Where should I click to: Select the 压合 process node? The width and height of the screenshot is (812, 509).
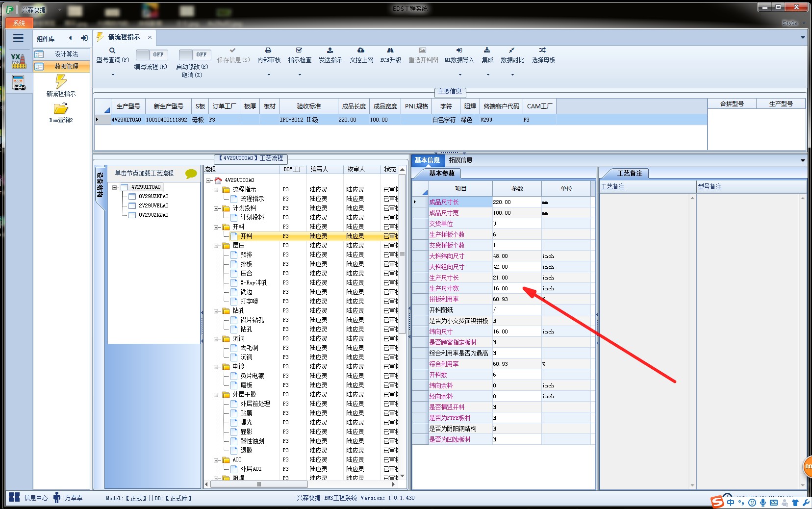246,274
